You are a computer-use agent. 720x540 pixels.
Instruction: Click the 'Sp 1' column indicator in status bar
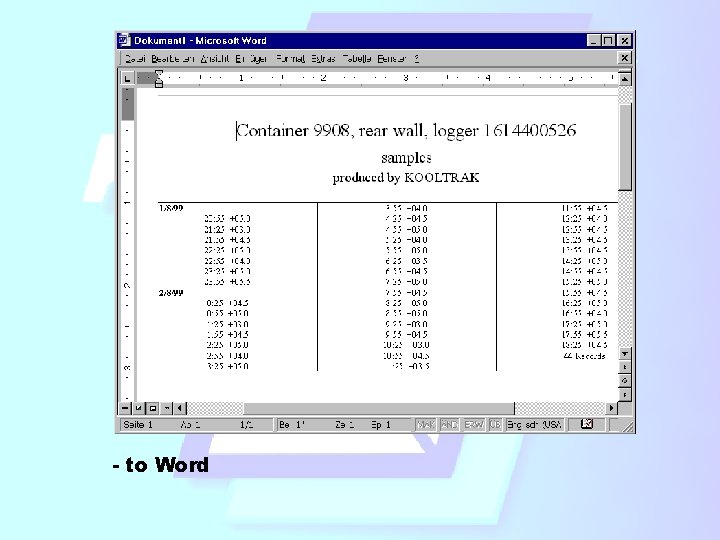click(381, 425)
